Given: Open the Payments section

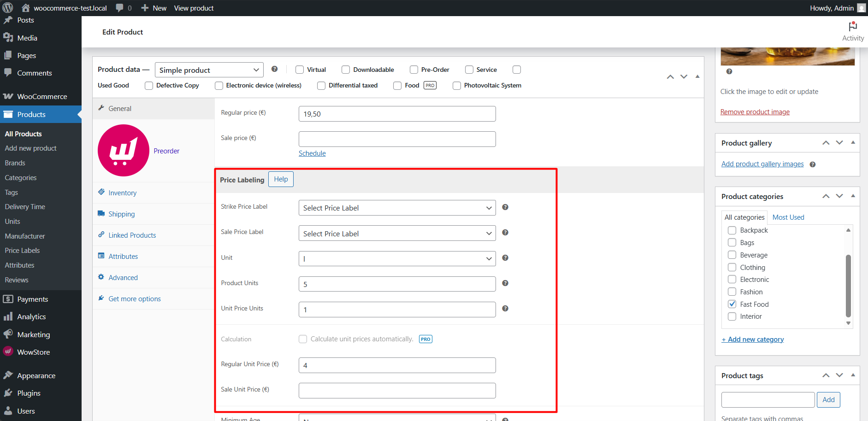Looking at the screenshot, I should pyautogui.click(x=32, y=299).
